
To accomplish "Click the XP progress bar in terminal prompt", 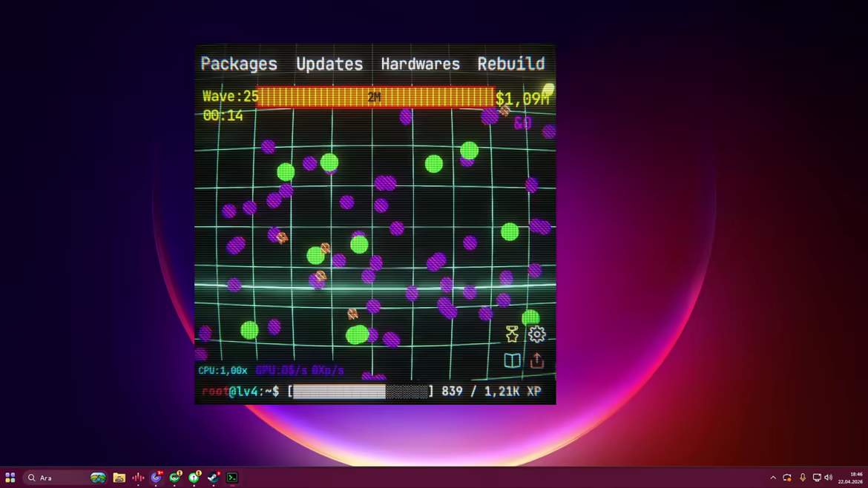I will point(361,392).
